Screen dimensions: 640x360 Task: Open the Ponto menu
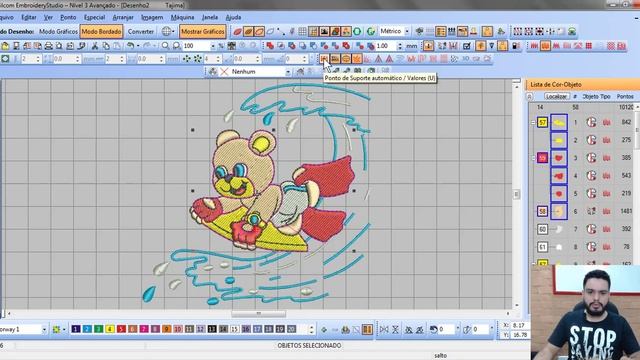pos(68,17)
